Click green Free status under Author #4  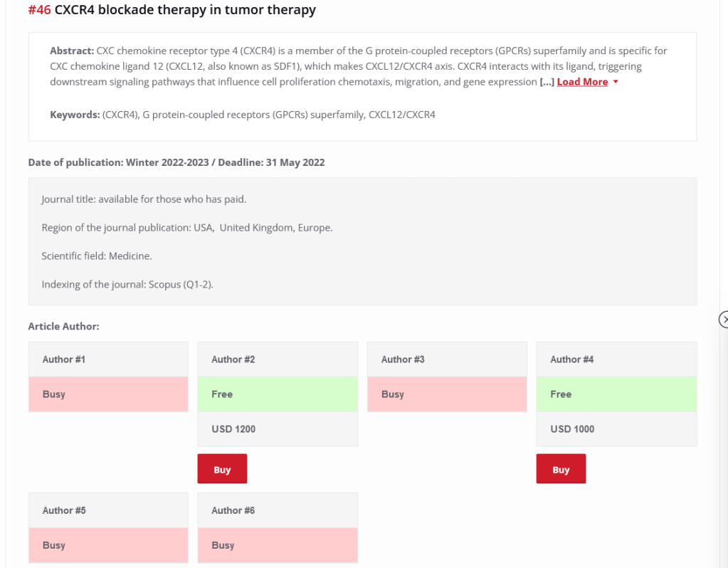[x=616, y=394]
